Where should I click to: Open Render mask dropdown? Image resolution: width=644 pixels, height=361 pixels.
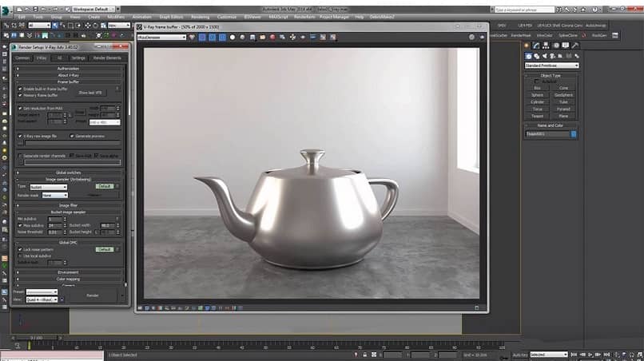tap(54, 196)
